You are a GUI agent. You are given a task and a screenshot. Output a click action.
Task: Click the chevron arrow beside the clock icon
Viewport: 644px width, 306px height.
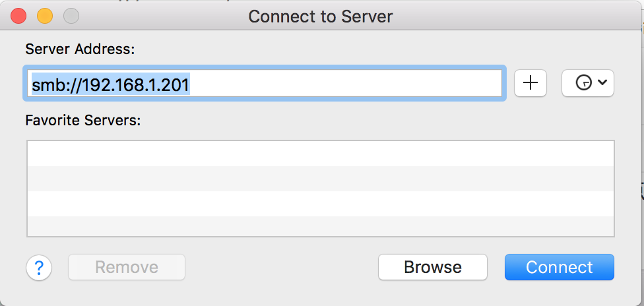(x=602, y=83)
